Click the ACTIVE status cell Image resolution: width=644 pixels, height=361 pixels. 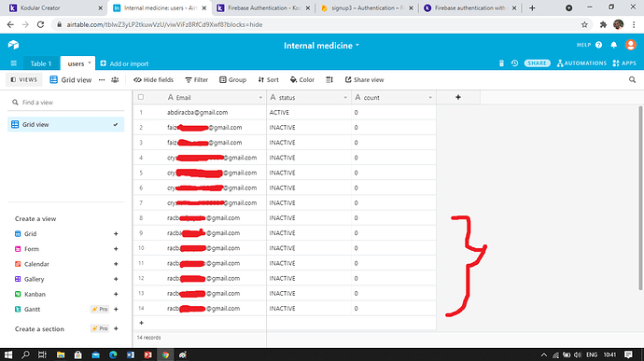coord(308,113)
